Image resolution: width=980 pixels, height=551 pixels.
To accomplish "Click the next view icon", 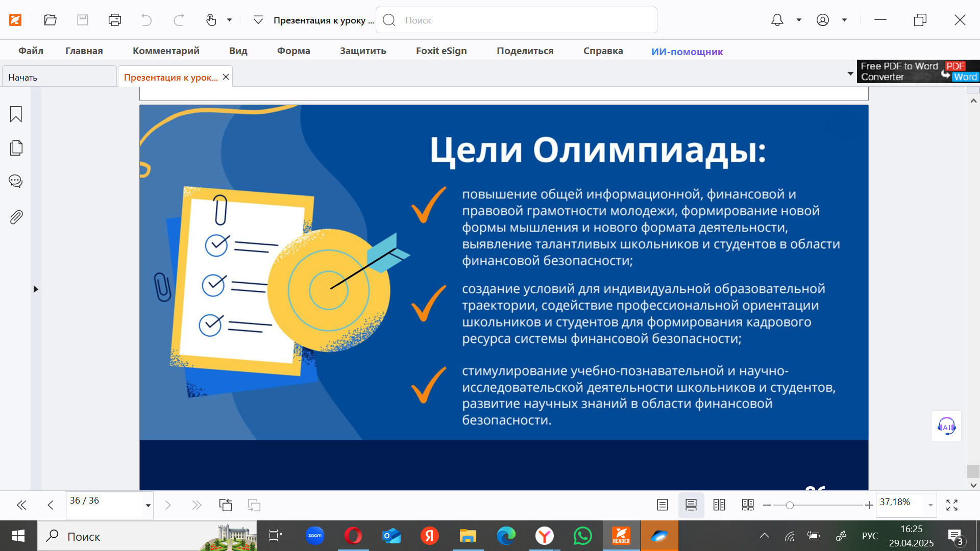I will click(x=254, y=505).
